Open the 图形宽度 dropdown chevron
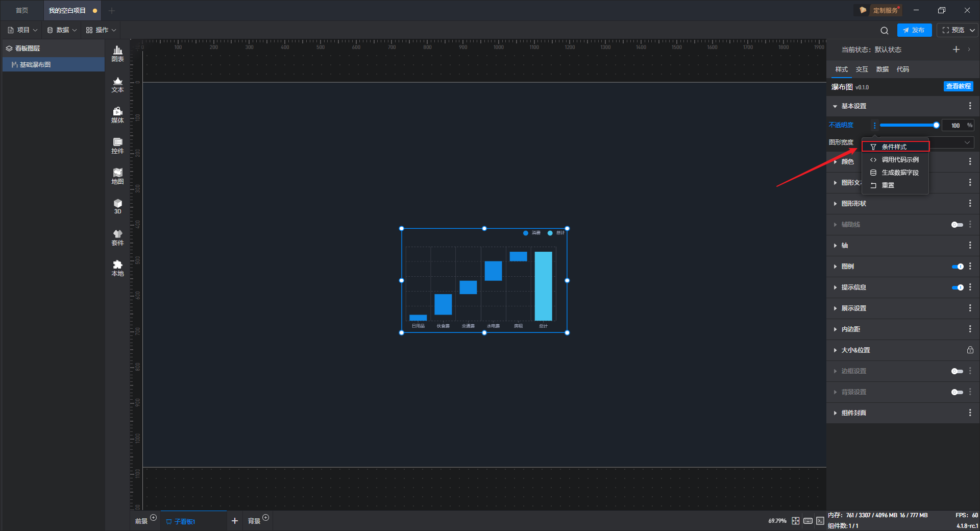The height and width of the screenshot is (531, 980). click(x=967, y=142)
